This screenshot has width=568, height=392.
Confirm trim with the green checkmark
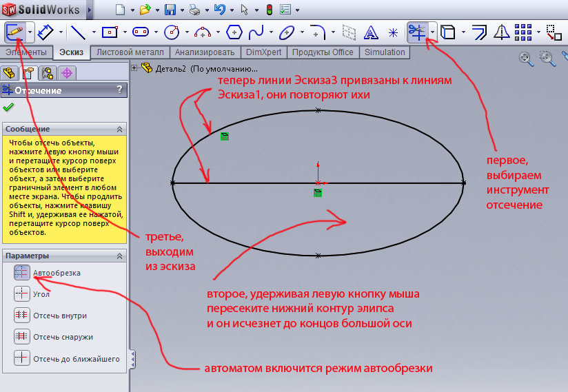click(8, 107)
